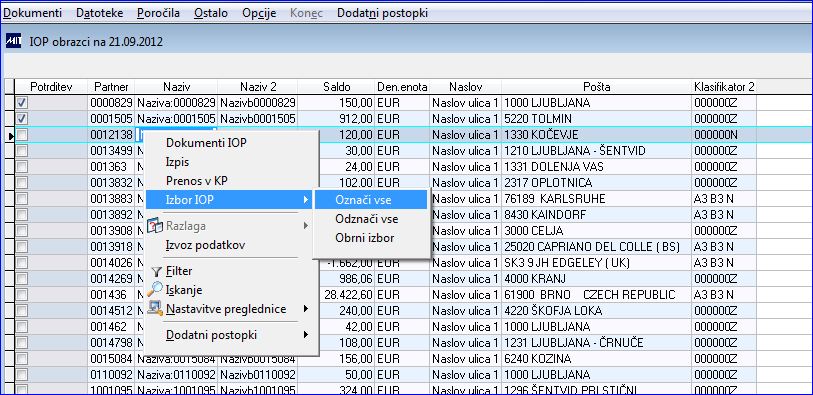This screenshot has width=813, height=395.
Task: Click the Naziv column header
Action: (176, 87)
